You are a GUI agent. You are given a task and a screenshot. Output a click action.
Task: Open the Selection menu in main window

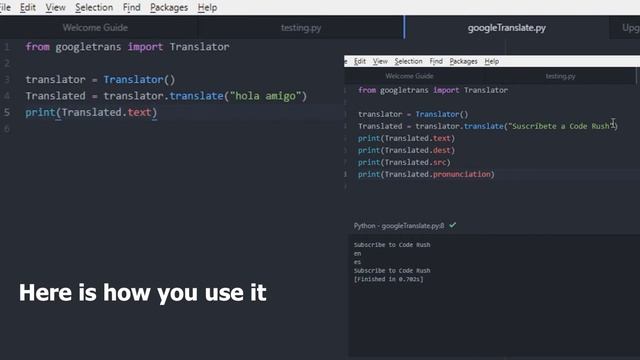(x=94, y=7)
